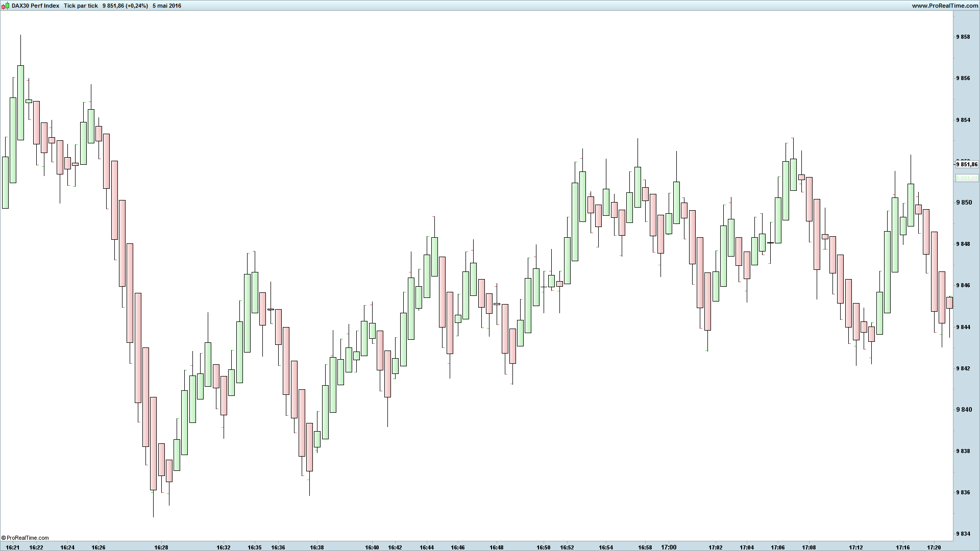Open the www.ProRealTime.com link top right
Image resolution: width=980 pixels, height=551 pixels.
(944, 6)
